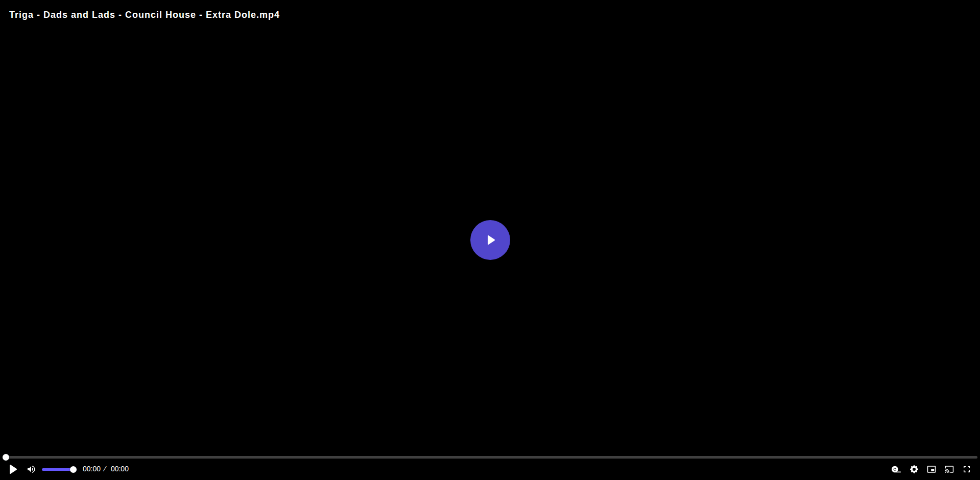Image resolution: width=980 pixels, height=480 pixels.
Task: Enter fullscreen mode
Action: tap(967, 469)
